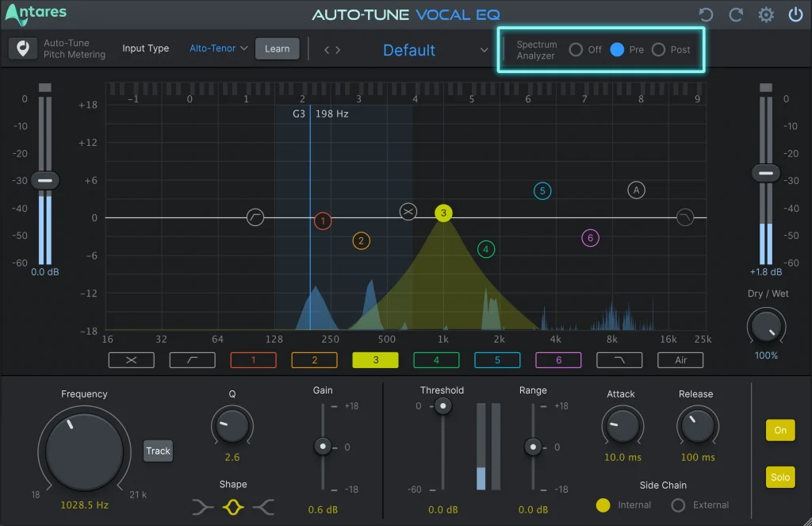Select band 4 green node on graph
The image size is (812, 526).
click(486, 249)
